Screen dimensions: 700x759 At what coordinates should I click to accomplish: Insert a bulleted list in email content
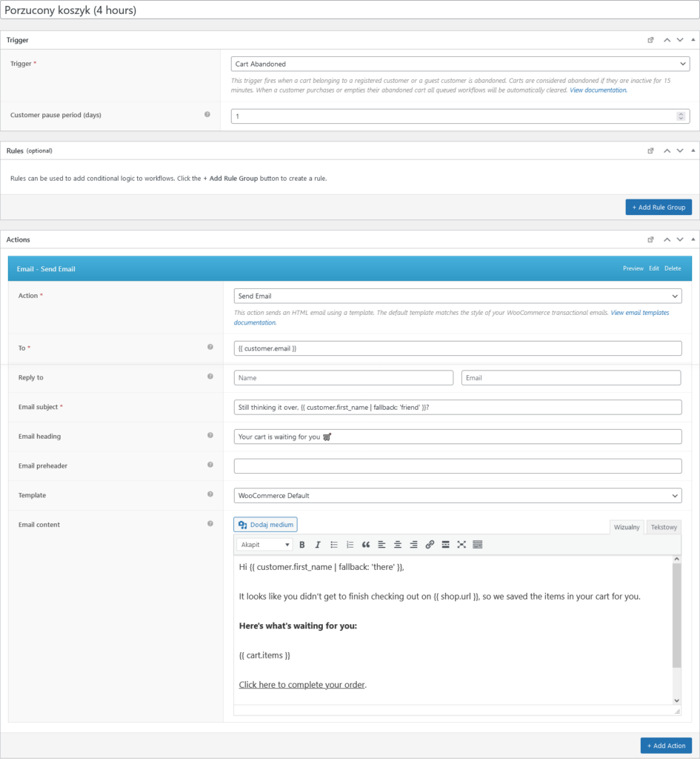[x=334, y=545]
